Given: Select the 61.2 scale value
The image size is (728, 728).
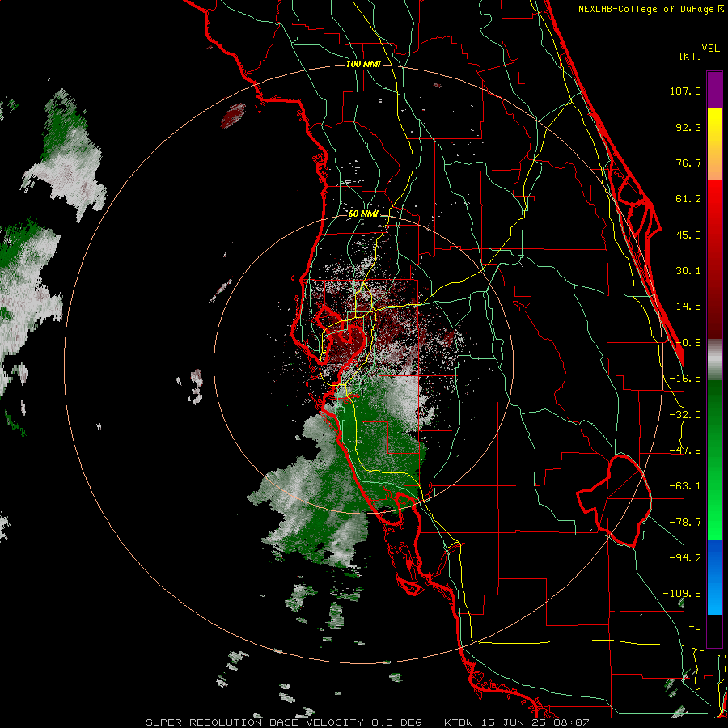Looking at the screenshot, I should [688, 199].
